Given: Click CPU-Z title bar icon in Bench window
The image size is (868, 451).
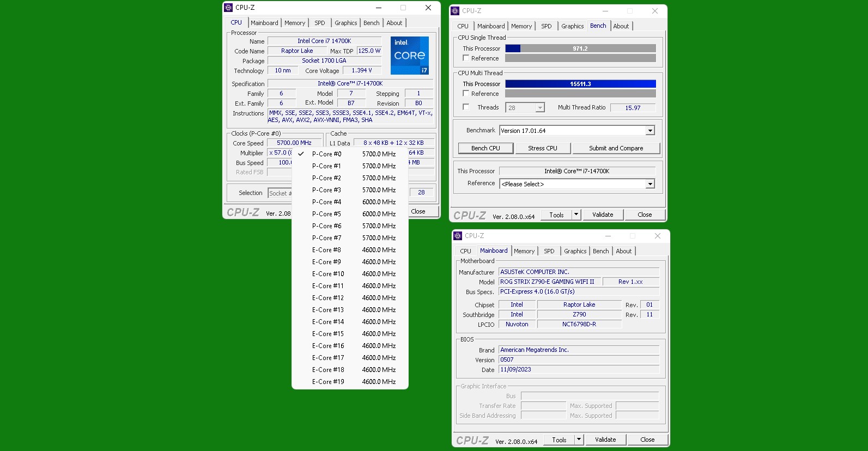Looking at the screenshot, I should (x=455, y=11).
